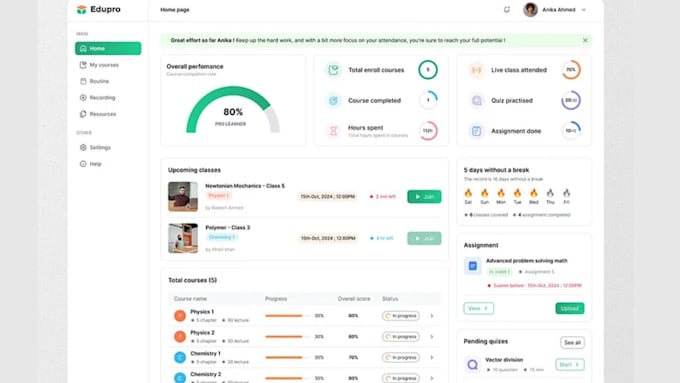The image size is (680, 383).
Task: Click the Quiz practised icon
Action: (476, 101)
